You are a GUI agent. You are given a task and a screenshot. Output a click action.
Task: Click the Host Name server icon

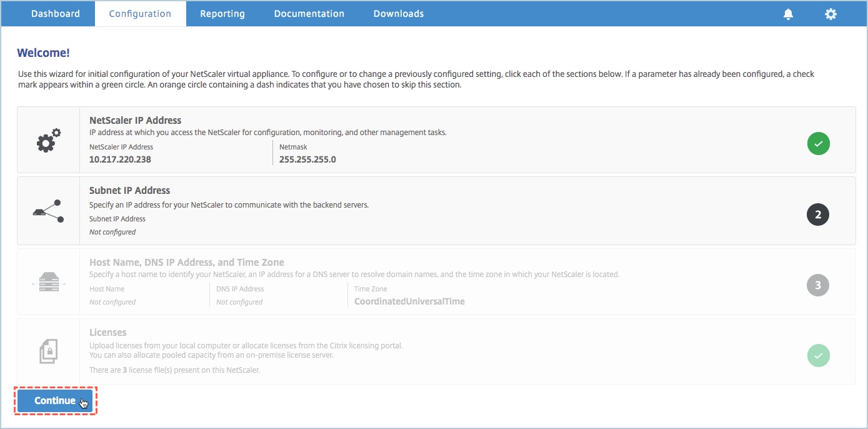click(x=48, y=283)
